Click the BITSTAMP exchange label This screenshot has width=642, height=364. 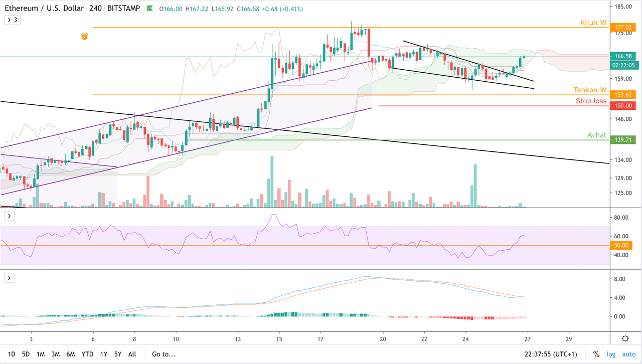tap(124, 9)
